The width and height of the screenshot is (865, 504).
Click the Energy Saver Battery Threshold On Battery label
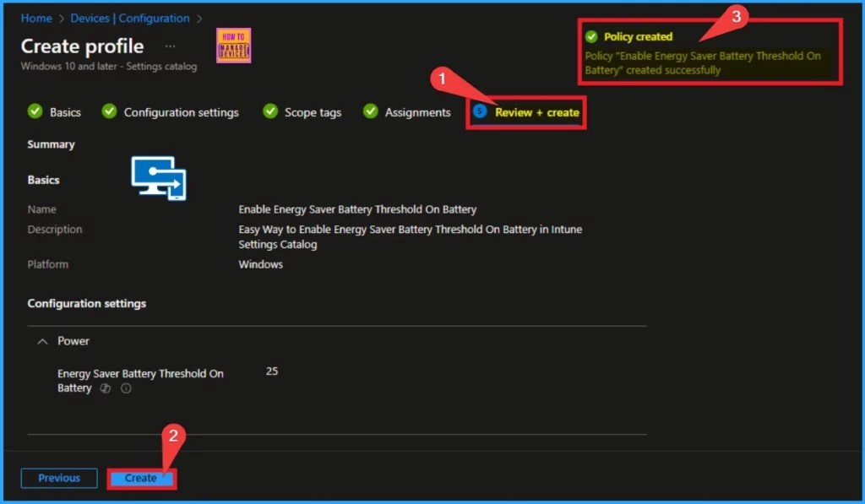tap(140, 381)
